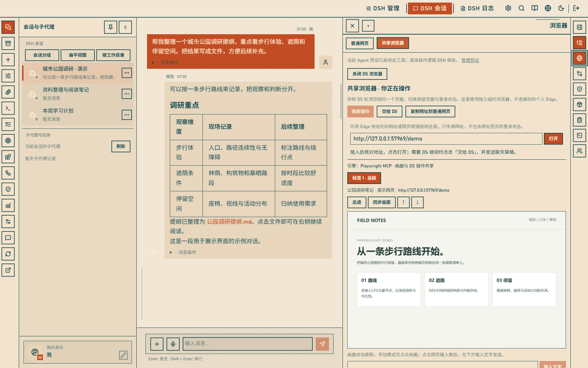The image size is (588, 368).
Task: Click the 关闭 DS 浏览器 button
Action: 367,74
